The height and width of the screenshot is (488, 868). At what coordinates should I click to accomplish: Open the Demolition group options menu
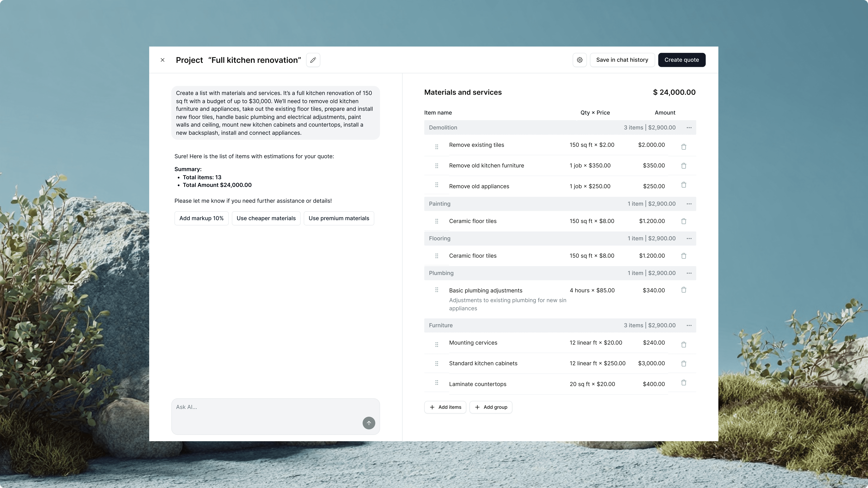(689, 128)
